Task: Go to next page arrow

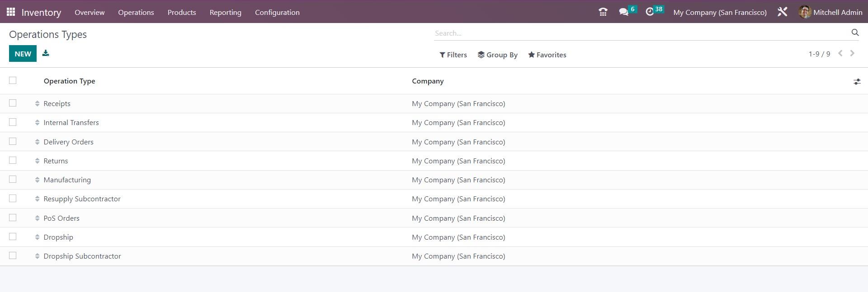Action: click(x=852, y=53)
